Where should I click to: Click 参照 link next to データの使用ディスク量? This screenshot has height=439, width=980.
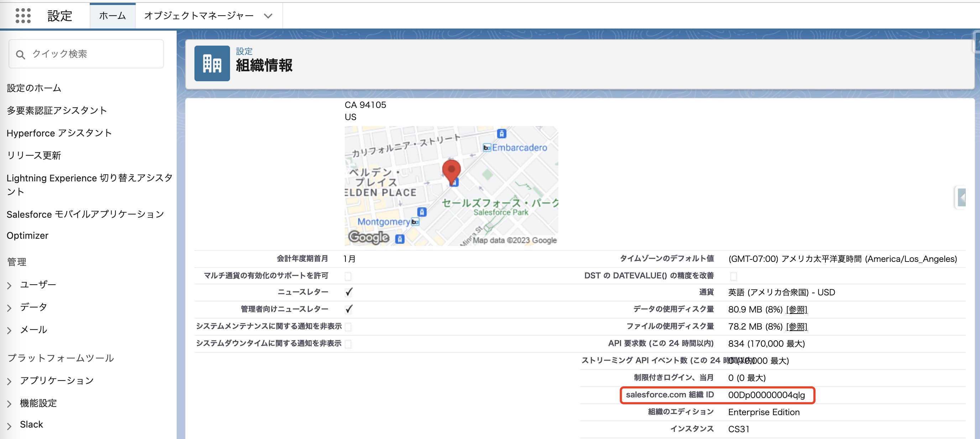796,309
